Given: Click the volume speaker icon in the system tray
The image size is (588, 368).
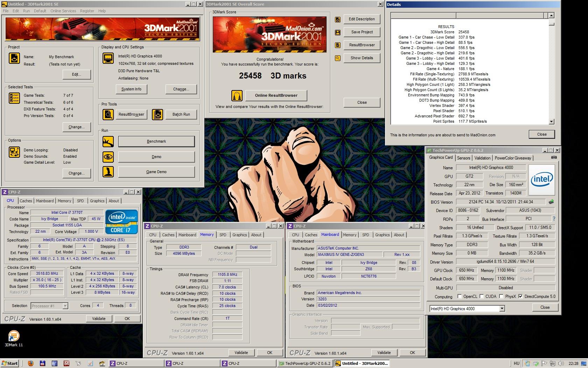Looking at the screenshot, I should coord(562,363).
